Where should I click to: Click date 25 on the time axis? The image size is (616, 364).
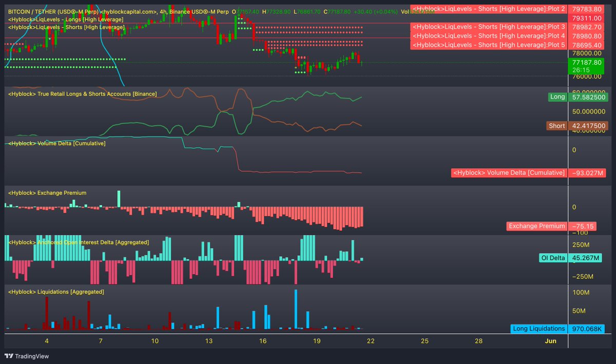425,341
